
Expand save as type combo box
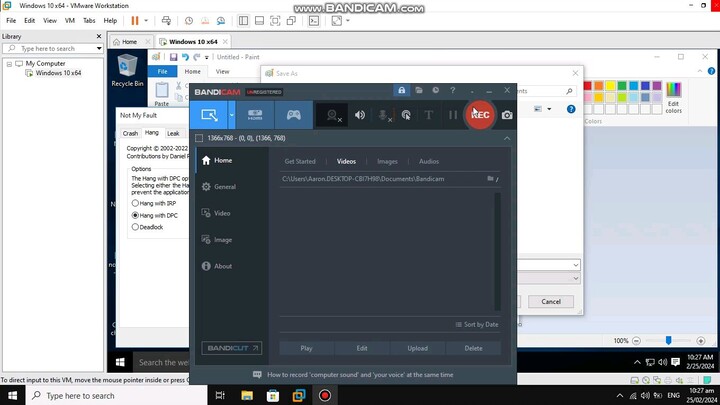tap(575, 278)
